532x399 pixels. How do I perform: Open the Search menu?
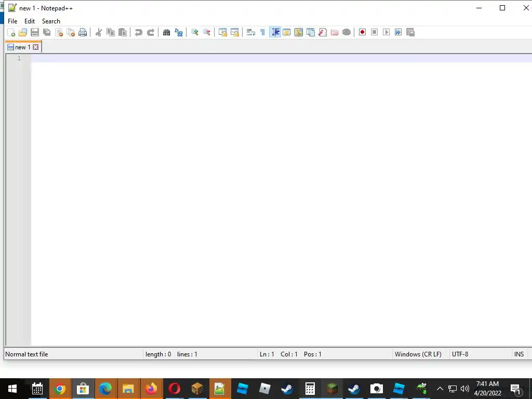pyautogui.click(x=51, y=21)
